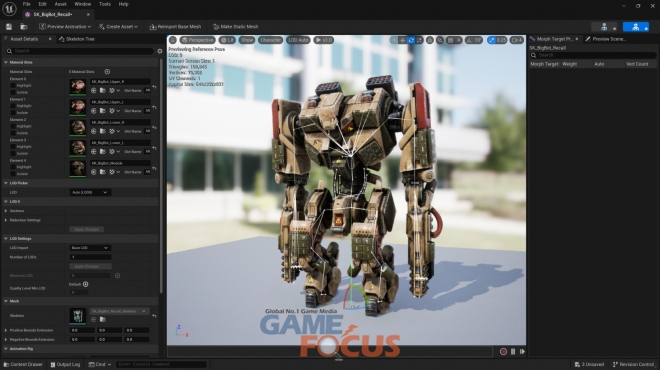Viewport: 660px width, 370px height.
Task: Click the Make Static Mesh button
Action: (236, 27)
